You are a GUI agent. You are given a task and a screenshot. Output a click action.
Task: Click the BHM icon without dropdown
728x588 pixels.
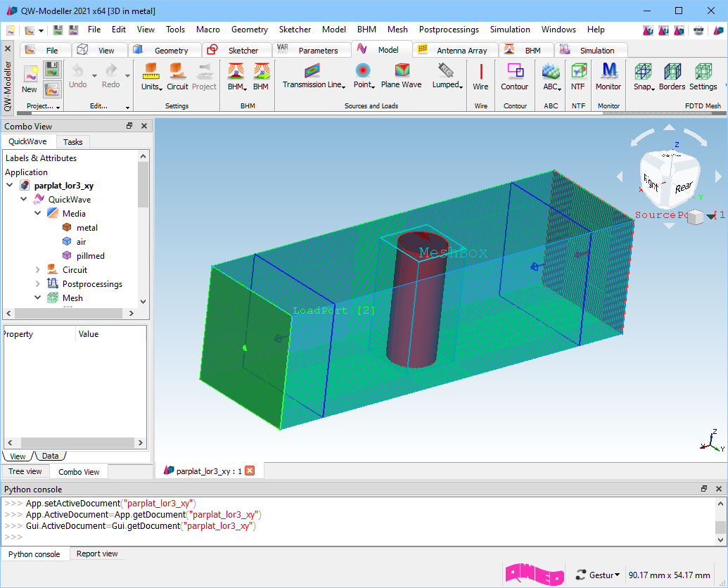(262, 71)
